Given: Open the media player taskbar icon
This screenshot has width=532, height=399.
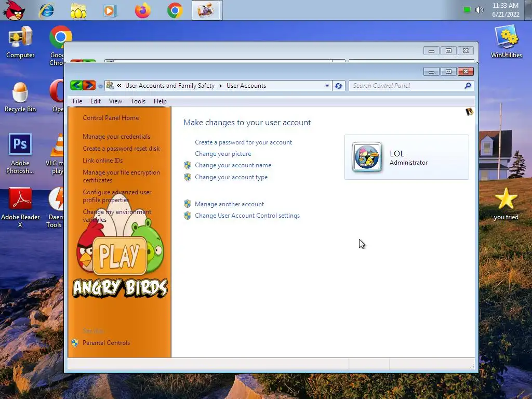Looking at the screenshot, I should tap(110, 10).
